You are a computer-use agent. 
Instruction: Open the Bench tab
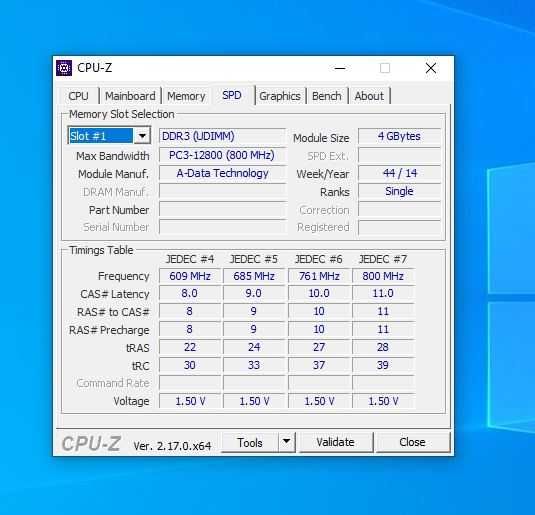[x=327, y=96]
